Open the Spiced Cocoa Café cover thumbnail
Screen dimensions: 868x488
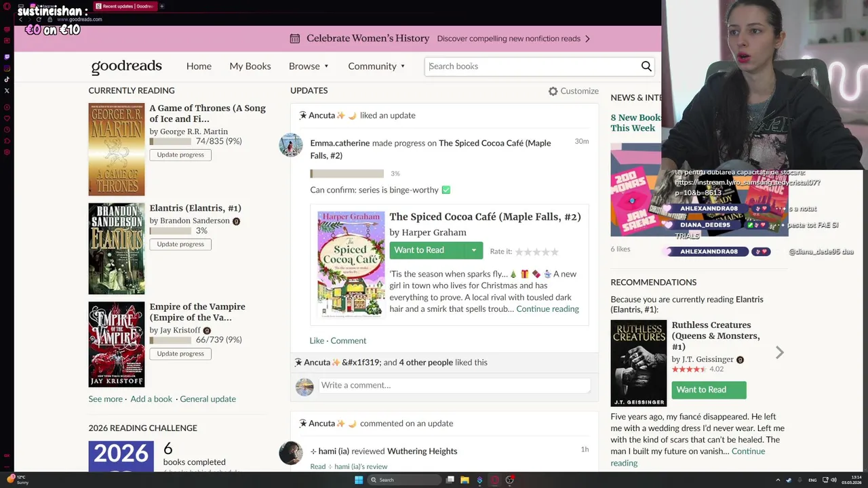[x=351, y=264]
